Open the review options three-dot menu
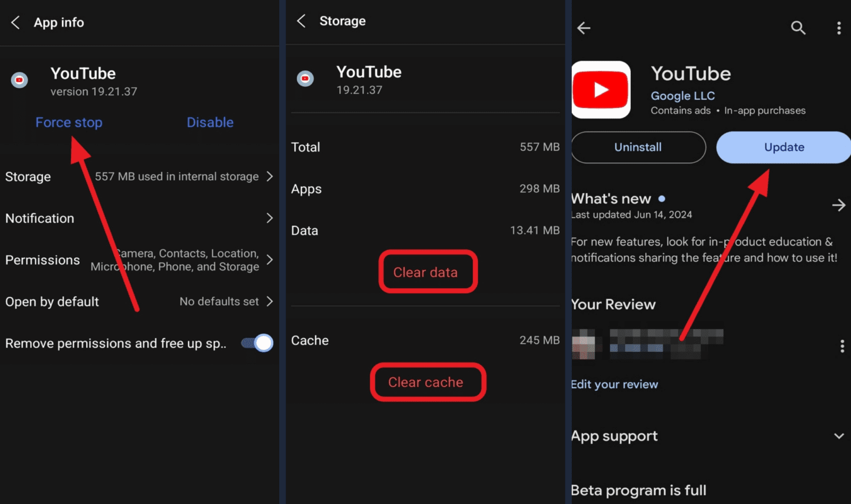Viewport: 851px width, 504px height. point(842,346)
